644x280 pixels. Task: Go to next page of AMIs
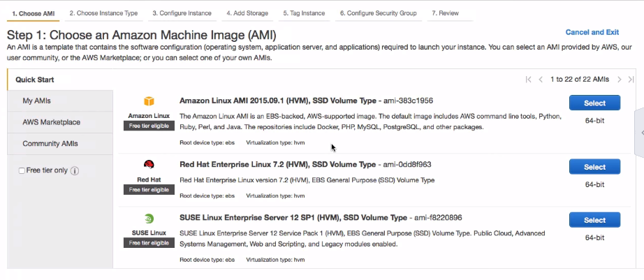pyautogui.click(x=619, y=79)
